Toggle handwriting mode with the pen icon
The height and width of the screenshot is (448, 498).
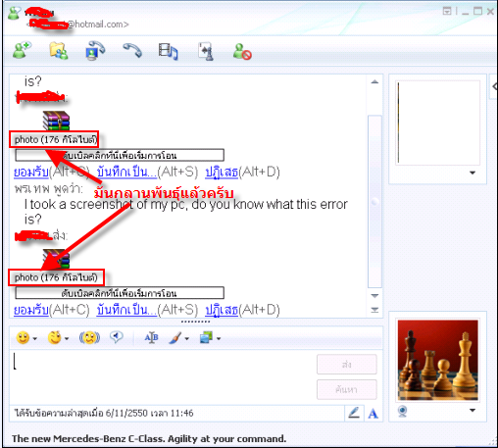(x=354, y=413)
